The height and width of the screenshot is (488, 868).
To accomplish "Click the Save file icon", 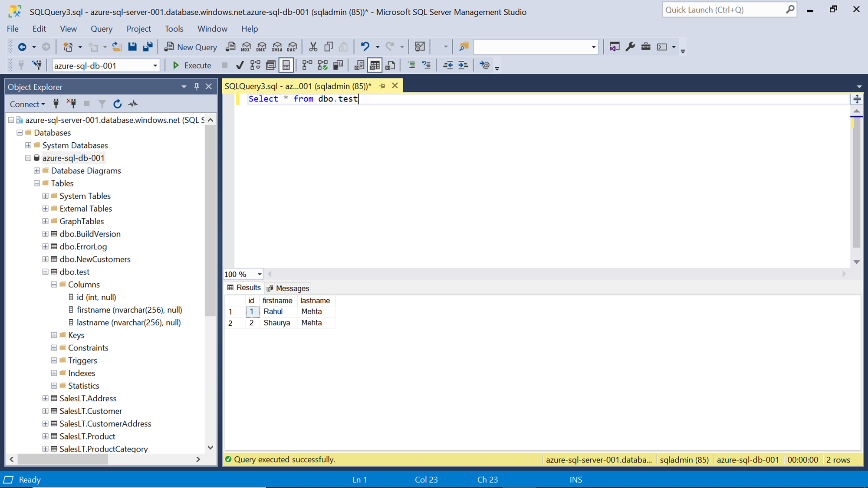I will [x=132, y=47].
